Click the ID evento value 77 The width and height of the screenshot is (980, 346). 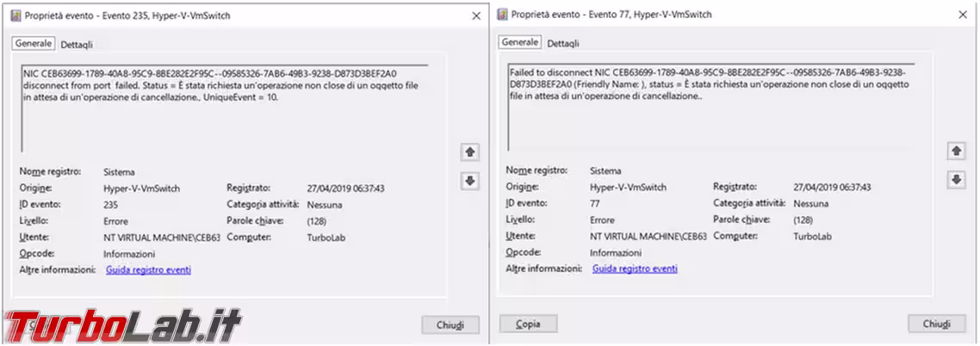pos(595,203)
